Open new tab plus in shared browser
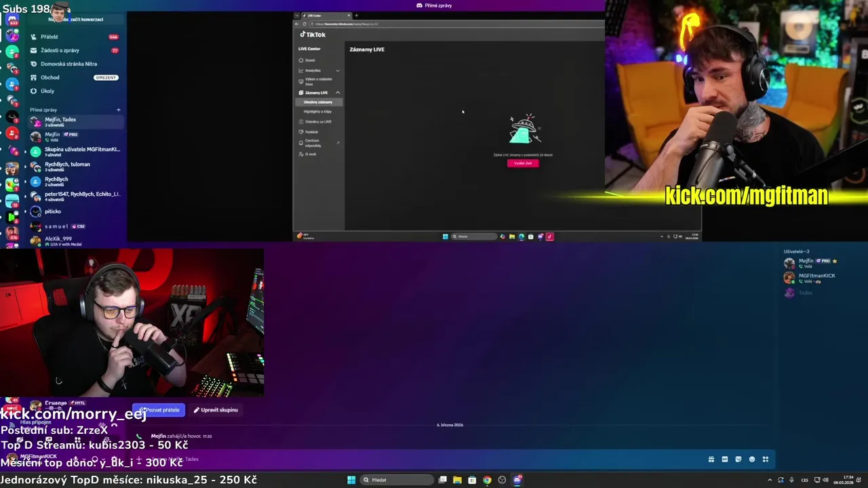 click(x=357, y=15)
